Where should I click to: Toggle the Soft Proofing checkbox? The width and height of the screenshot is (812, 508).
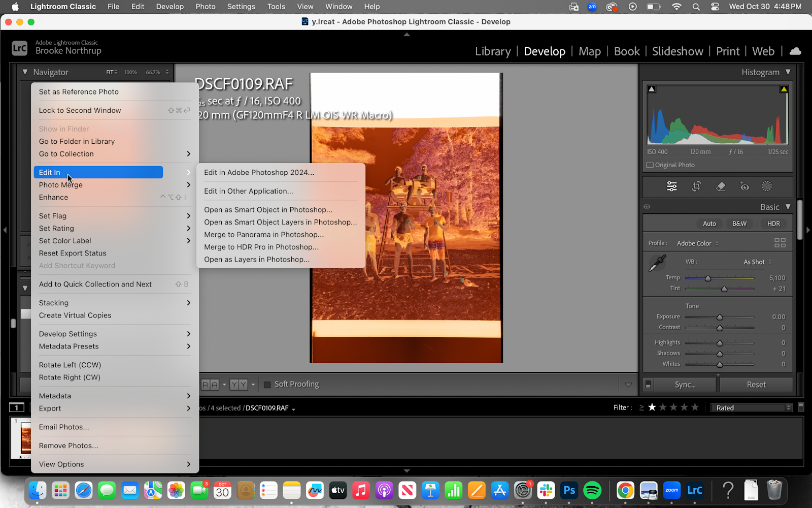click(x=267, y=385)
